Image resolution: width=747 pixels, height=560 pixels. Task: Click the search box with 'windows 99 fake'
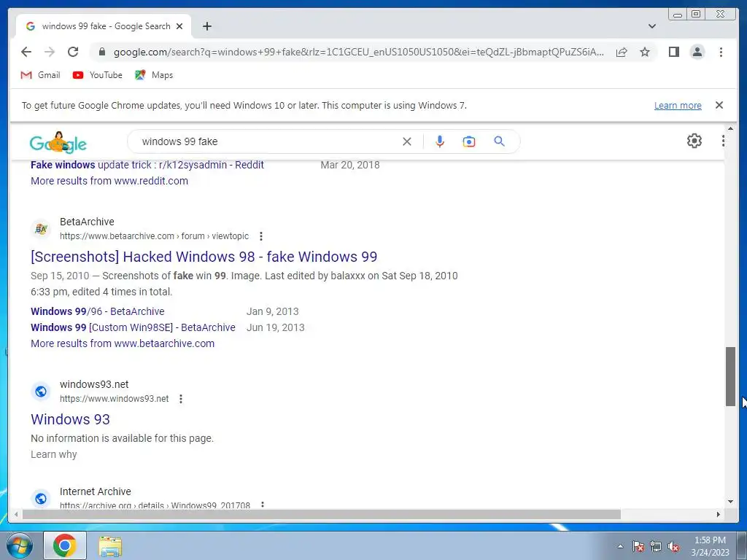pyautogui.click(x=267, y=141)
